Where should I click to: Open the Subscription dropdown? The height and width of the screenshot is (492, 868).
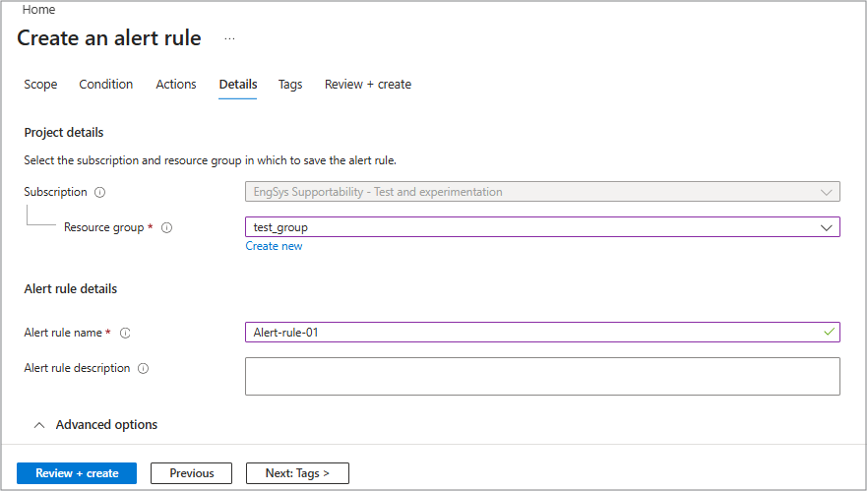click(541, 192)
